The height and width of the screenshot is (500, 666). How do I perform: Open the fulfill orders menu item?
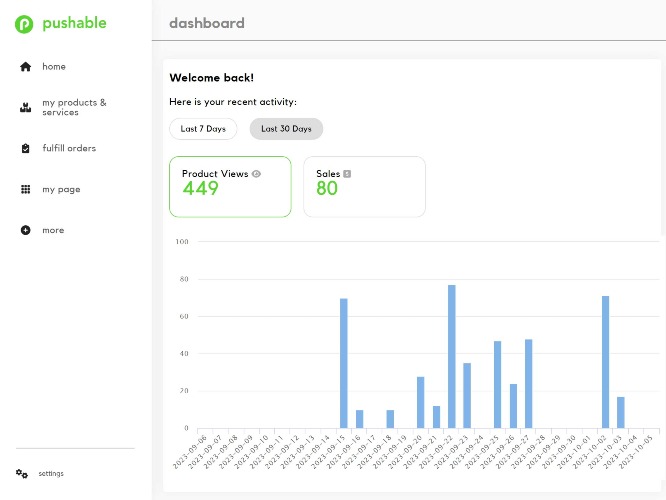(x=69, y=148)
